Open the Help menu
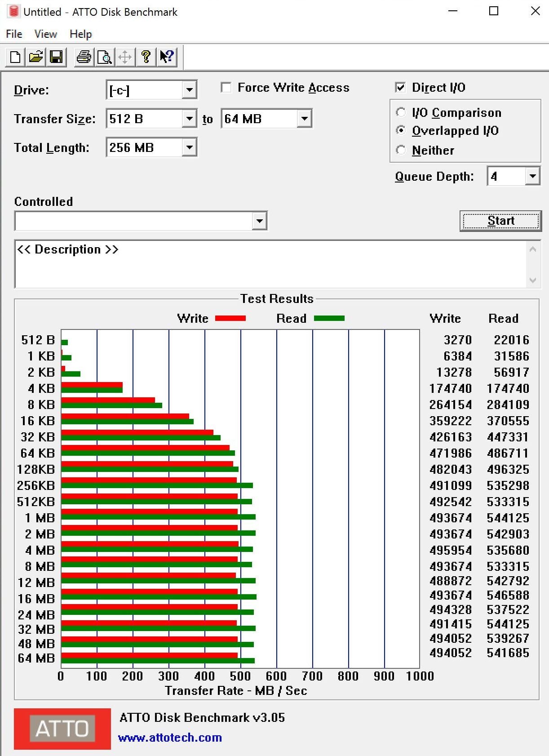Viewport: 549px width, 756px height. tap(80, 34)
